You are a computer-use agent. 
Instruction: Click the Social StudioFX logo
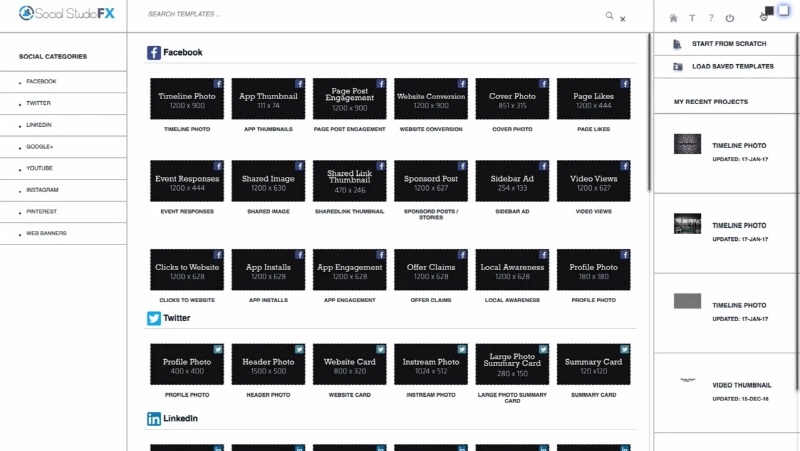pos(66,13)
